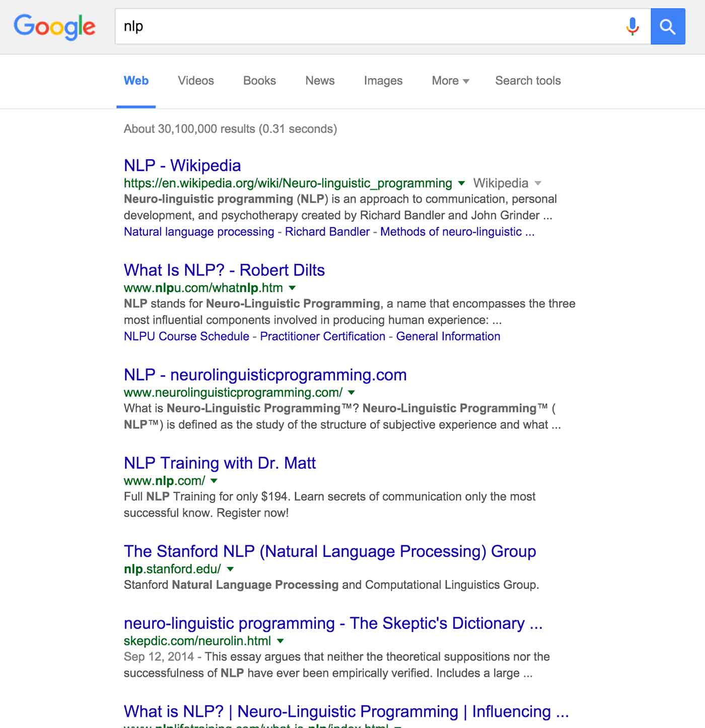Select the Web tab
Image resolution: width=705 pixels, height=728 pixels.
pyautogui.click(x=136, y=81)
